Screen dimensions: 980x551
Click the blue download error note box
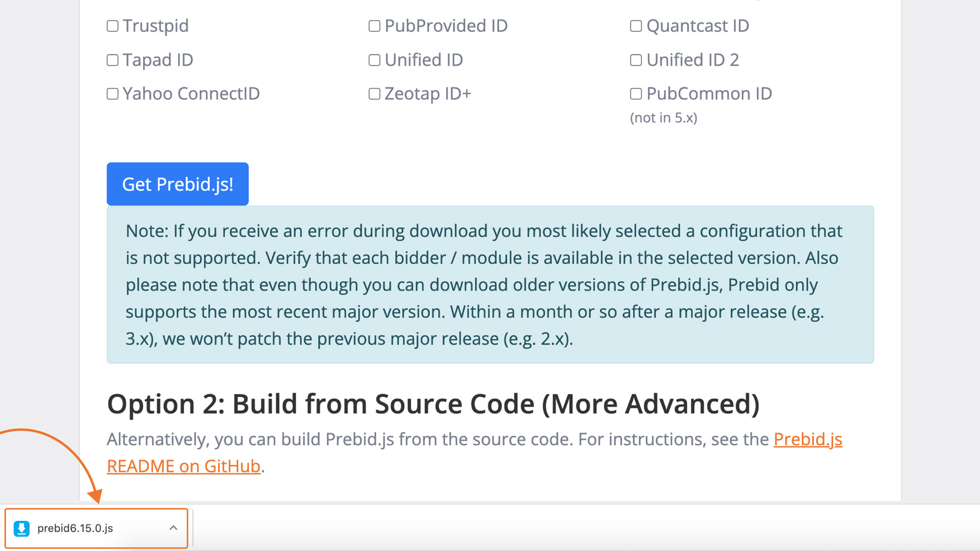[490, 284]
